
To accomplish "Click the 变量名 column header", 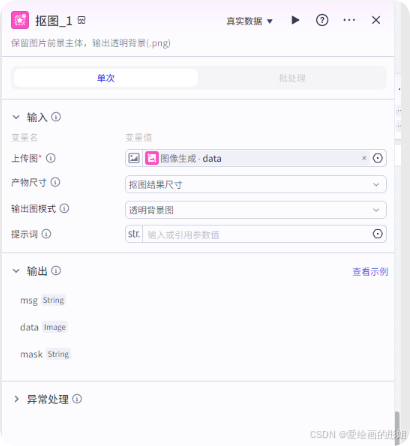I will [24, 138].
